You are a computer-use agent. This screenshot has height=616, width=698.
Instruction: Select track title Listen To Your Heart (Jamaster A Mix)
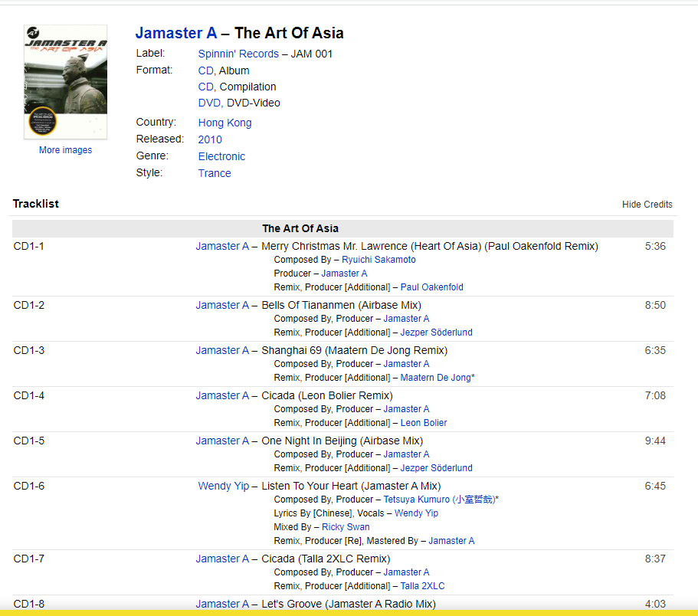pyautogui.click(x=351, y=486)
